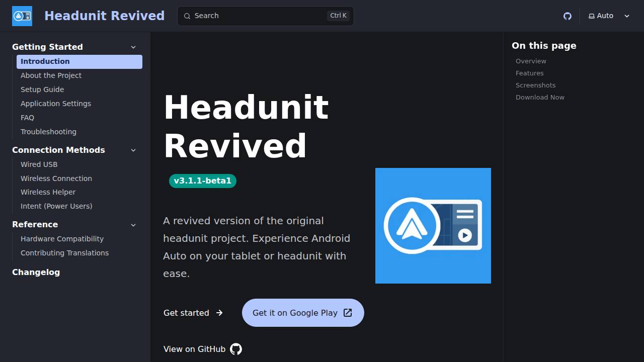This screenshot has height=362, width=644.
Task: Open the GitHub icon in the header
Action: [568, 16]
